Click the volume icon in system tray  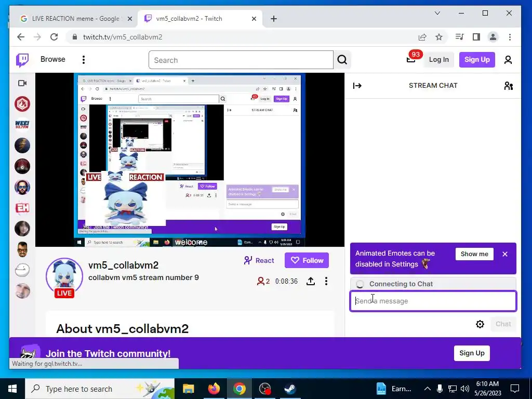pyautogui.click(x=465, y=389)
